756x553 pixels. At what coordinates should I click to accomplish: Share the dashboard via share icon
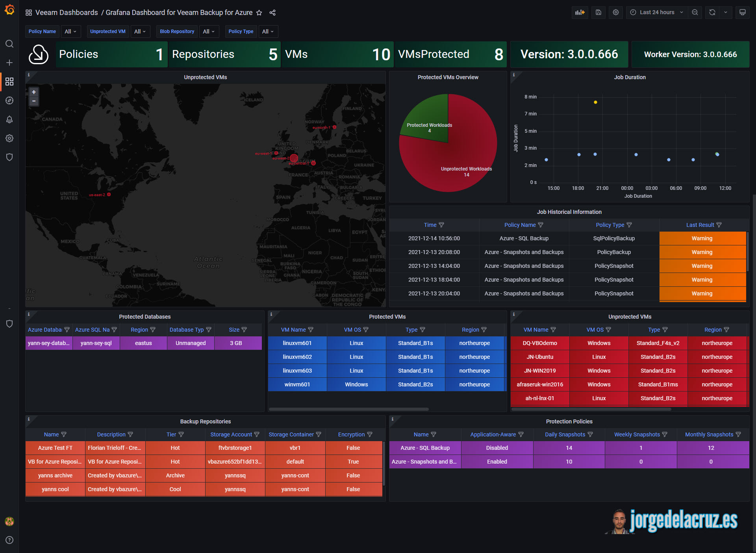click(x=272, y=13)
